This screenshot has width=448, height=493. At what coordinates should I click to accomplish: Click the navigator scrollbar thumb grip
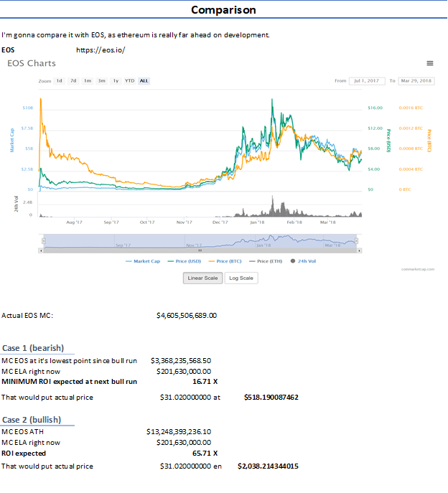tap(200, 250)
